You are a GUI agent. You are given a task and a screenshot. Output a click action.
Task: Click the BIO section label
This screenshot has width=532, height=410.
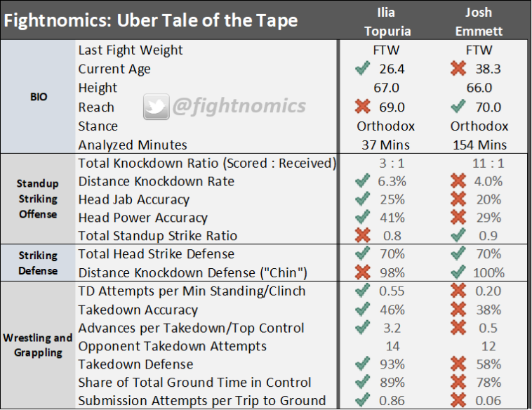coord(39,97)
